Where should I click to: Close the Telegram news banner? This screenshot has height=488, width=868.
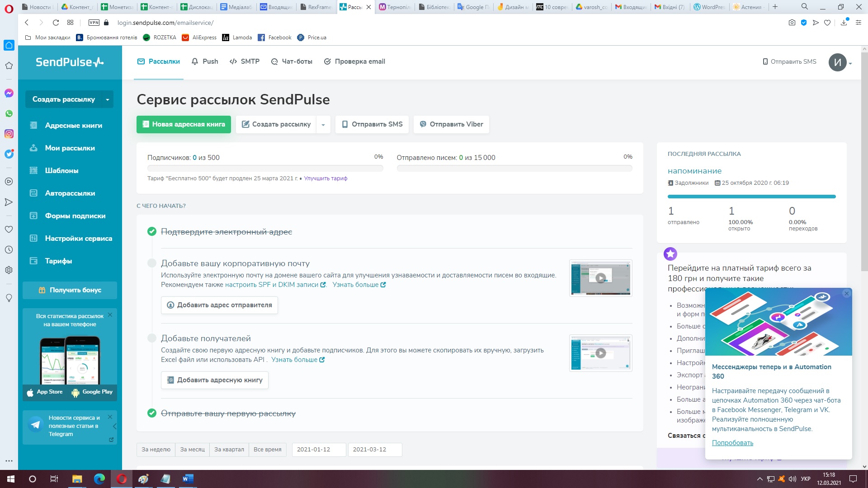click(110, 417)
